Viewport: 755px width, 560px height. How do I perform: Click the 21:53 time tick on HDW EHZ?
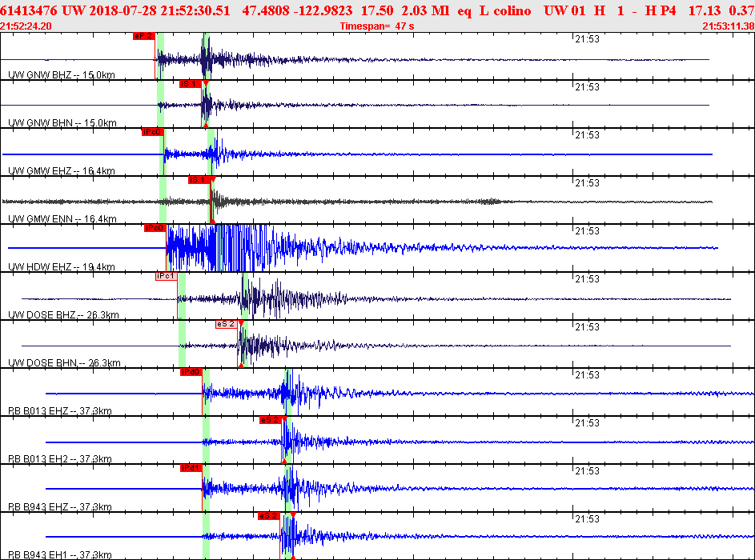(588, 231)
